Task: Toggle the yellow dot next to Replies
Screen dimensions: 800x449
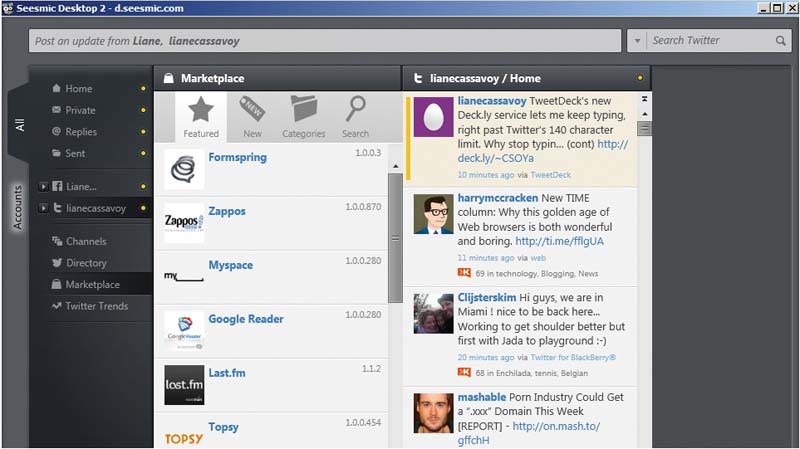Action: 143,132
